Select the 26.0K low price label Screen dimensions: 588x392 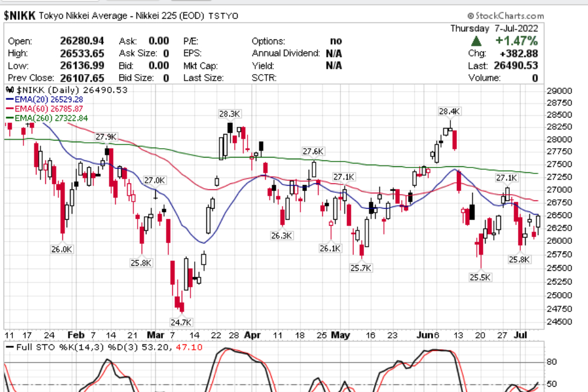[x=62, y=249]
